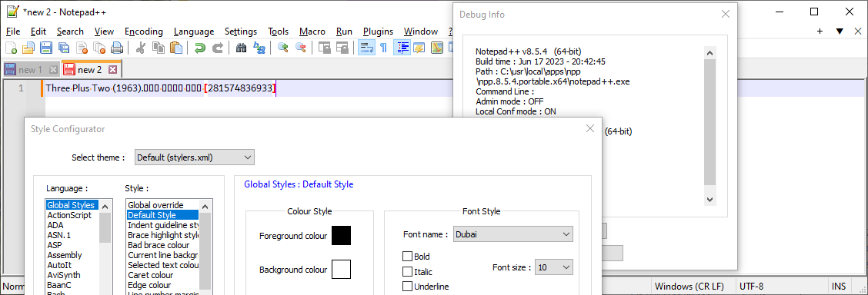Screen dimensions: 868x295
Task: Click Synchronize Horizontal Scrolling icon
Action: (x=342, y=48)
